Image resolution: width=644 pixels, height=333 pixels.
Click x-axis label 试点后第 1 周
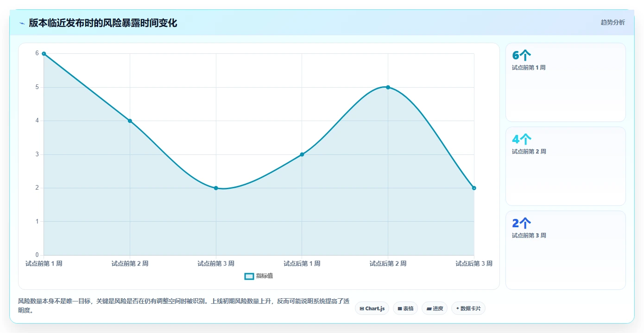[x=302, y=263]
